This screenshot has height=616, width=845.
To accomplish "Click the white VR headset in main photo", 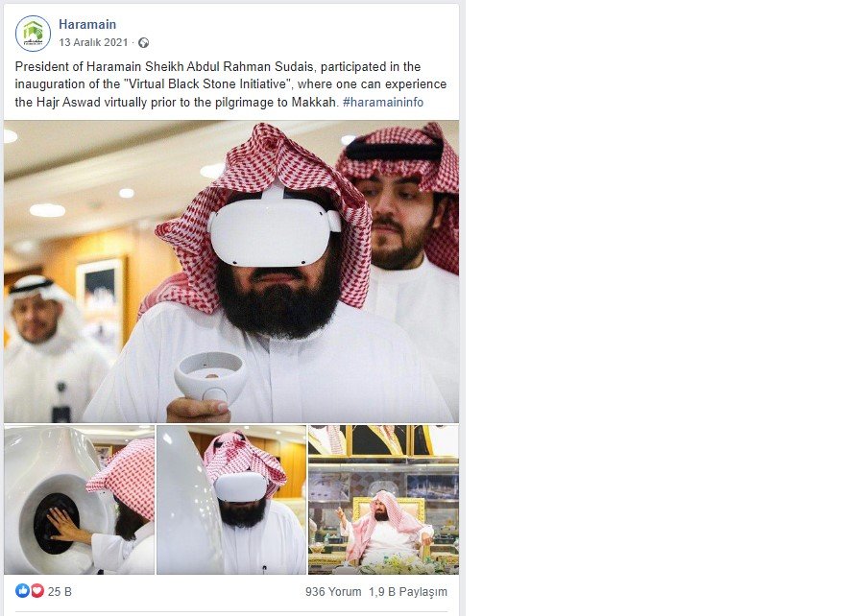I will (275, 231).
